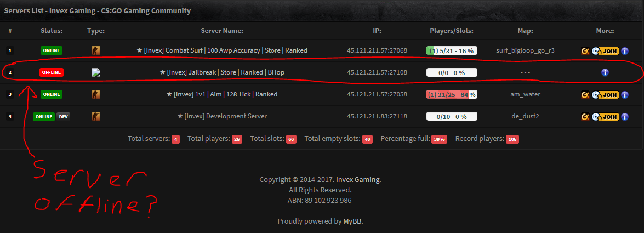Join the Development Server
Screen dimensions: 644x233
[x=606, y=117]
